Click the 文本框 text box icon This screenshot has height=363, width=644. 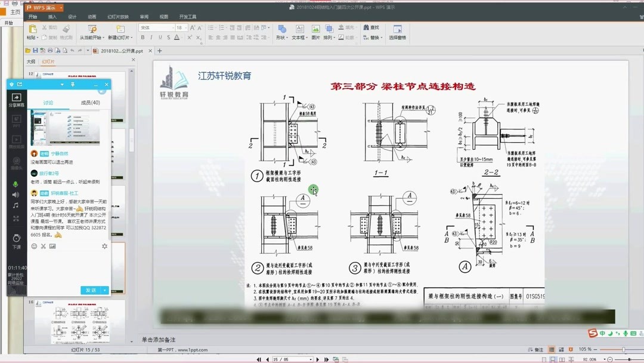coord(299,32)
